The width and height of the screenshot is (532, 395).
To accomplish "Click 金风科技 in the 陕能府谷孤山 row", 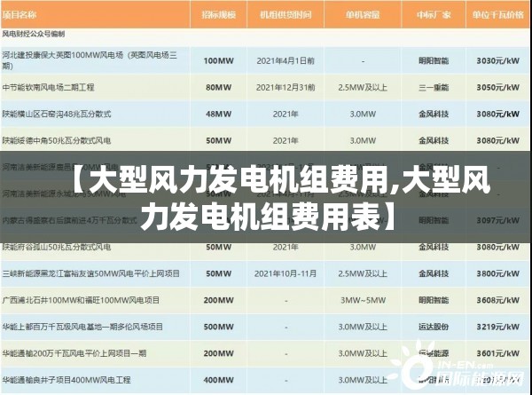I will [434, 247].
